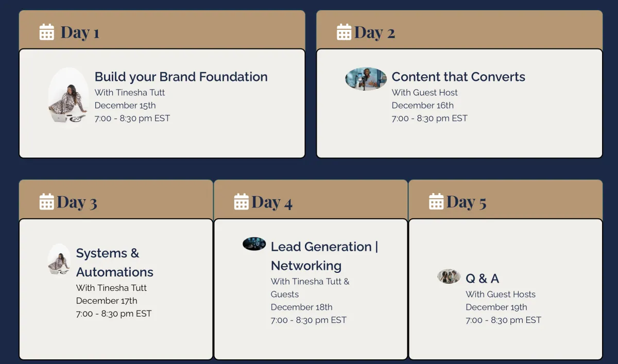Click the Day 5 calendar icon

click(x=436, y=201)
